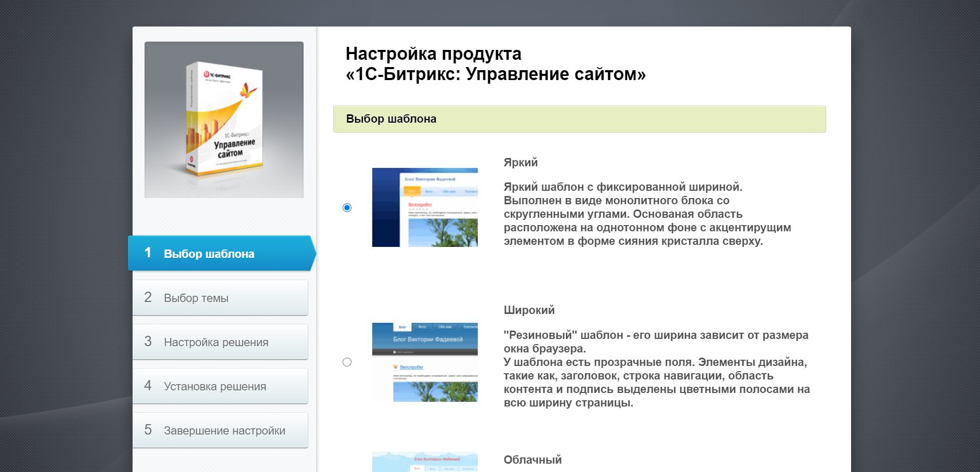Click the Широкий template title
Image resolution: width=980 pixels, height=472 pixels.
[529, 310]
